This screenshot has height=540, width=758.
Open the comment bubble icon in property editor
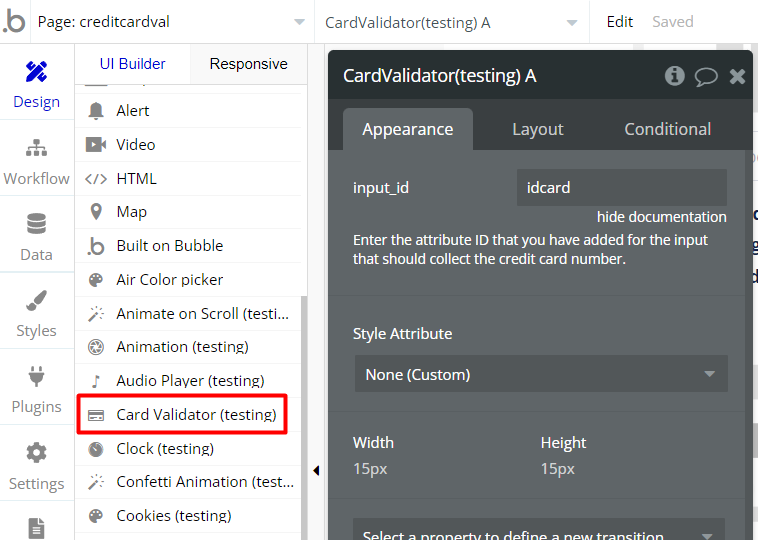(x=706, y=76)
